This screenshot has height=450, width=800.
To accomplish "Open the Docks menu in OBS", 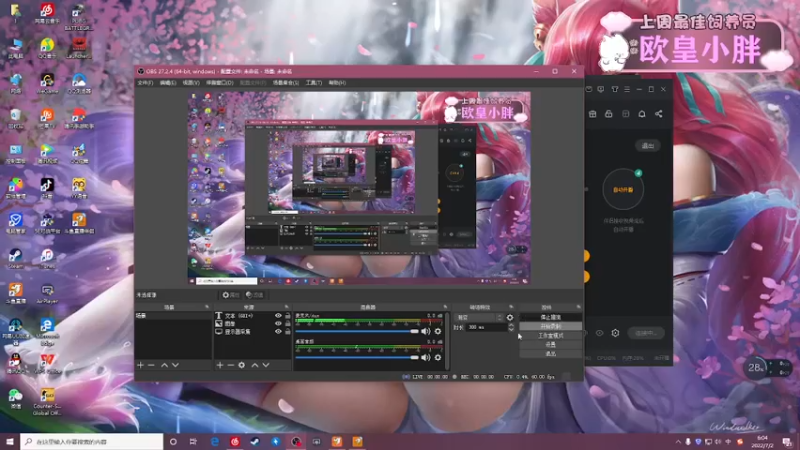I will pos(219,83).
